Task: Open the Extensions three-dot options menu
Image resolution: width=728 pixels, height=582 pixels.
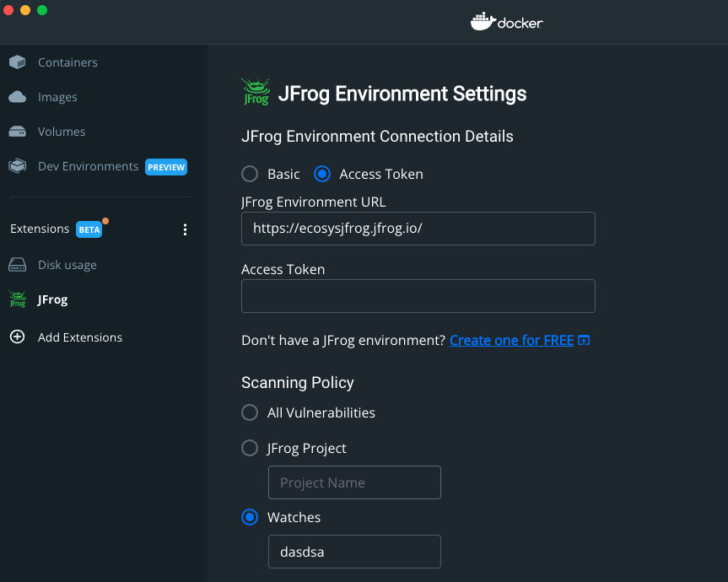Action: coord(186,229)
